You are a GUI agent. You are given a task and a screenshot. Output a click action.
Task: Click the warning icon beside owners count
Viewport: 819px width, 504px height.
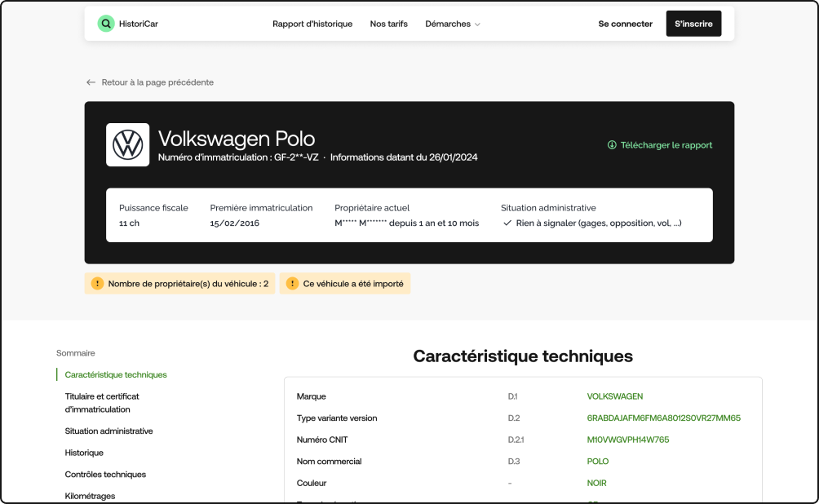click(x=97, y=284)
